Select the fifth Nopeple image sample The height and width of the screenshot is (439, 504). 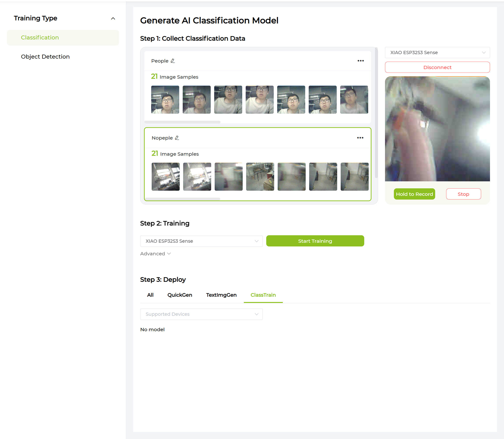click(x=291, y=177)
